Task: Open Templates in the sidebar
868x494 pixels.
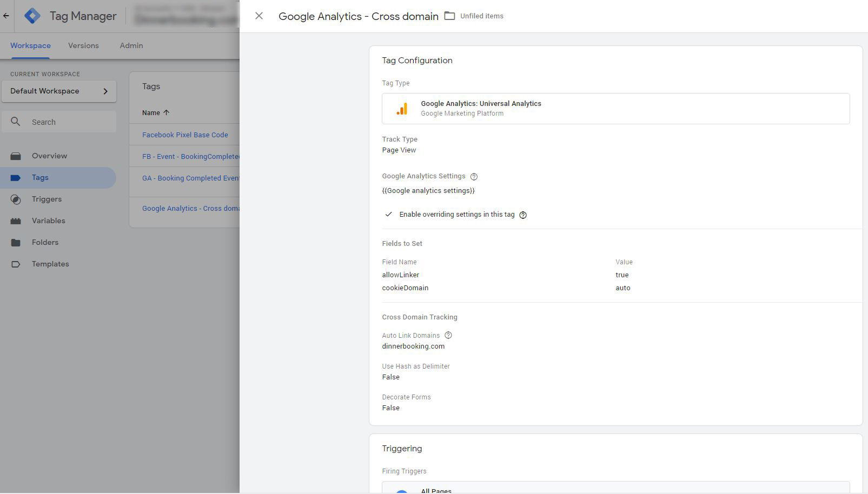Action: (x=50, y=264)
